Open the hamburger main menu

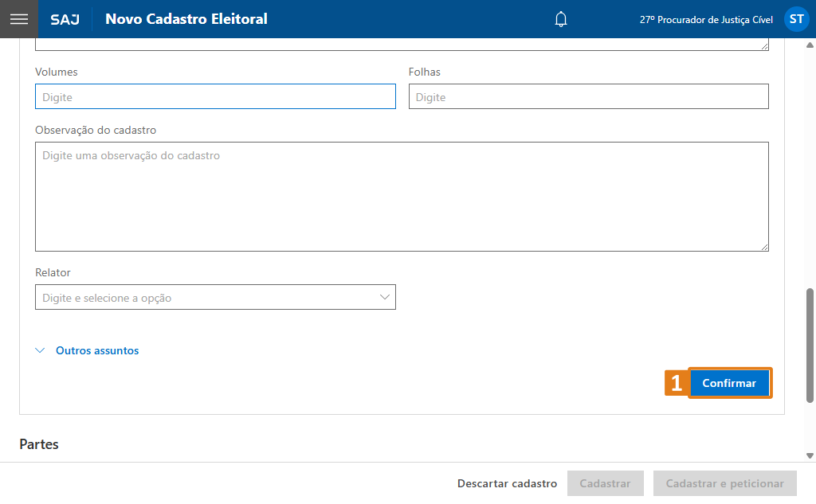click(18, 19)
